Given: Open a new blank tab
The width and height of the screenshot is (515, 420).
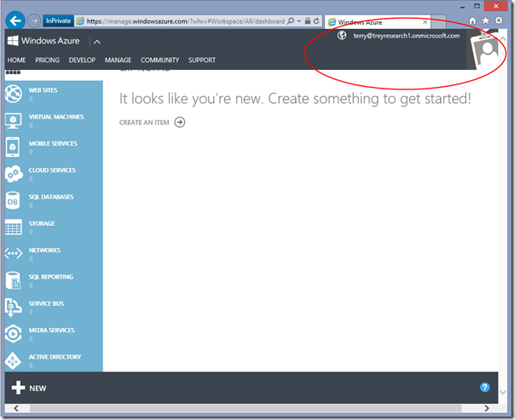Looking at the screenshot, I should click(438, 21).
